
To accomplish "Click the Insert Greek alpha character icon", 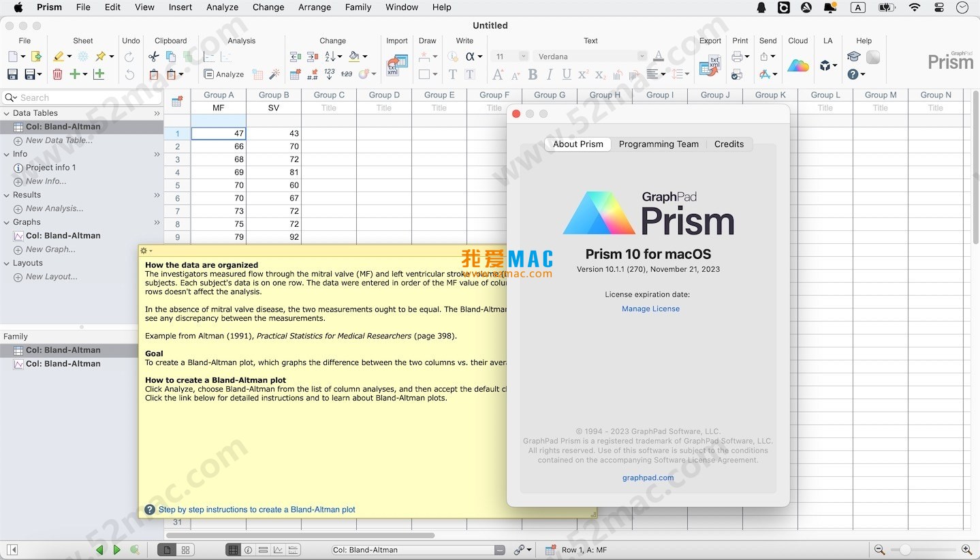I will (470, 57).
